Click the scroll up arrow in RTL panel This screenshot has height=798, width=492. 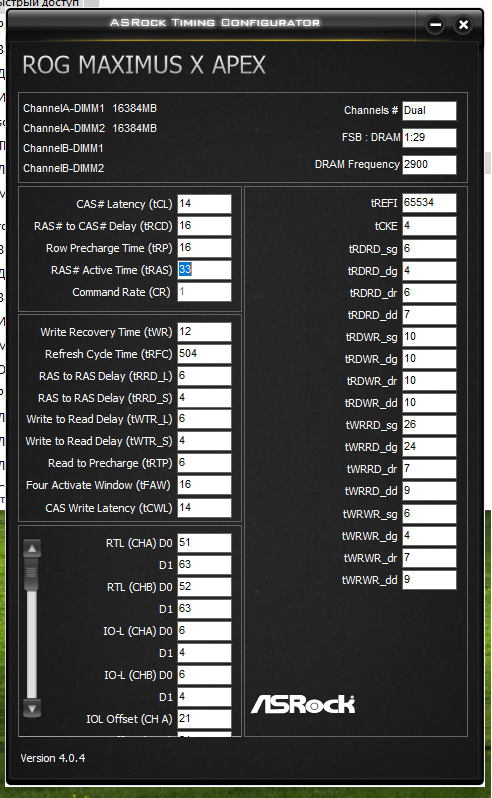tap(32, 549)
